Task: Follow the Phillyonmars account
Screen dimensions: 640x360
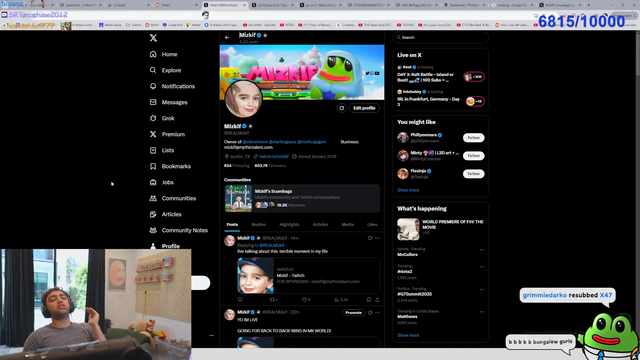Action: (473, 138)
